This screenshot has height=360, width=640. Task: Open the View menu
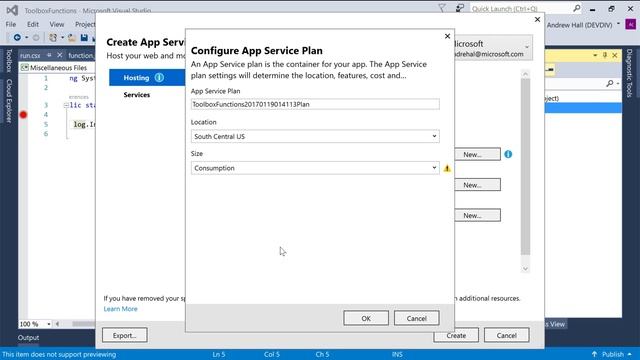coord(57,24)
